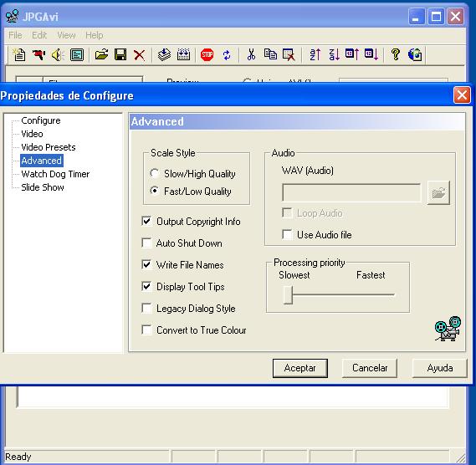Click the Cancelar button
The height and width of the screenshot is (465, 476).
click(x=370, y=368)
